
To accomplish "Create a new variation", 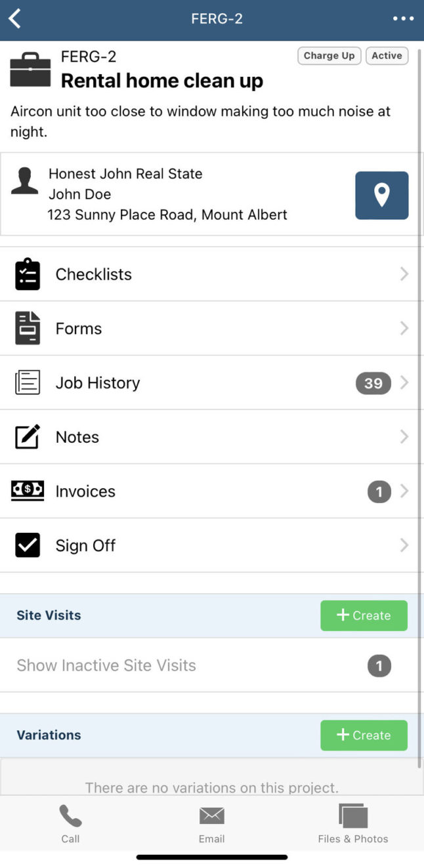I will [364, 735].
